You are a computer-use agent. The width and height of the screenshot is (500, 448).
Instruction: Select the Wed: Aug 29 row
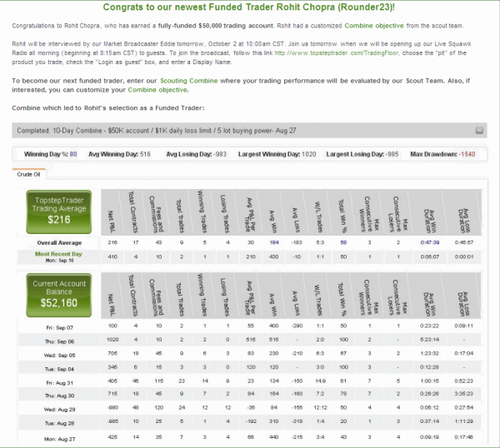250,408
